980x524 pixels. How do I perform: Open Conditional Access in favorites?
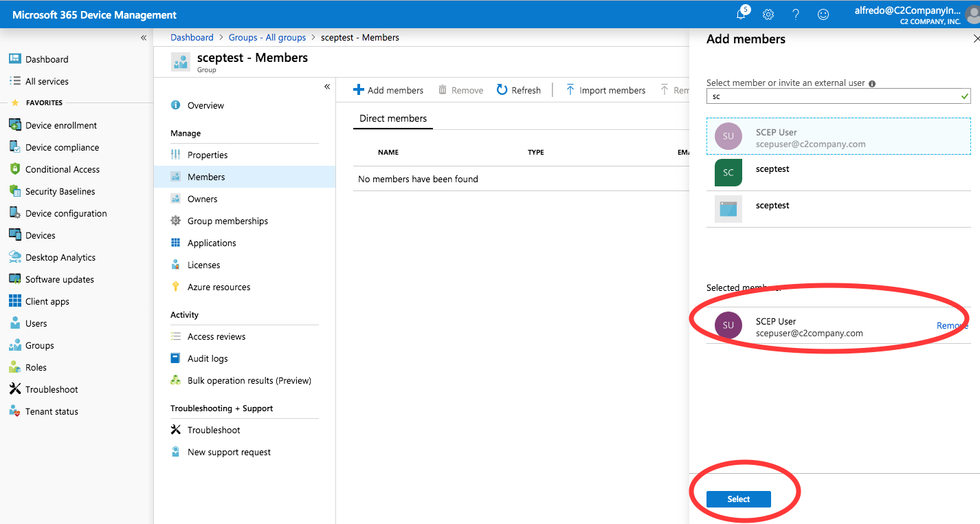62,169
